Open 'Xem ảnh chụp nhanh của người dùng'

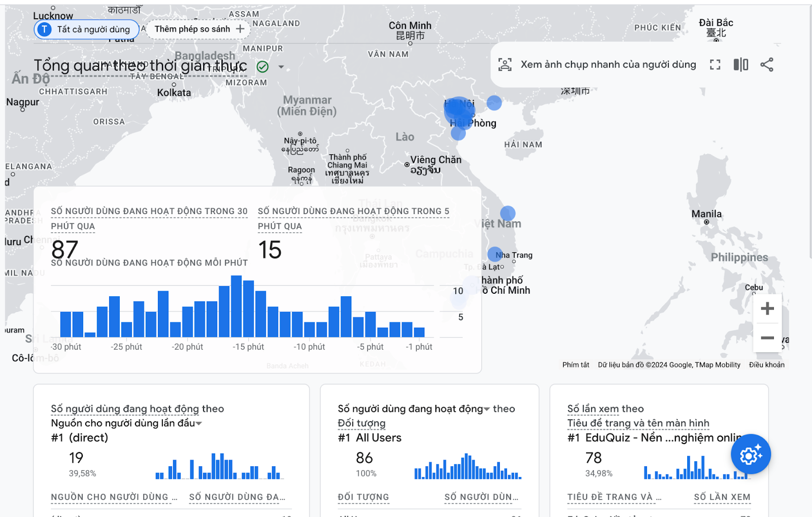pyautogui.click(x=608, y=64)
